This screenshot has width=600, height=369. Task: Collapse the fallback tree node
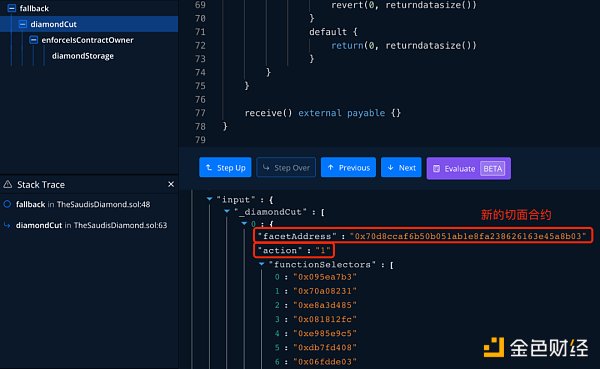tap(12, 8)
